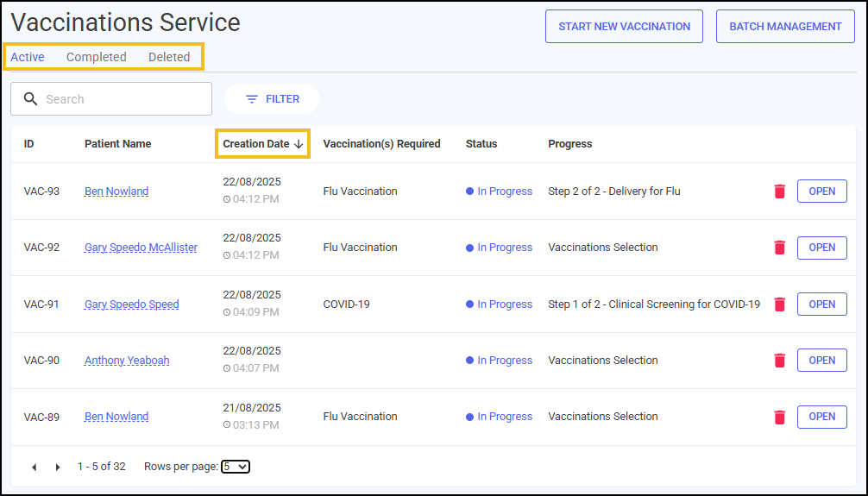Go to next page arrow

tap(58, 468)
